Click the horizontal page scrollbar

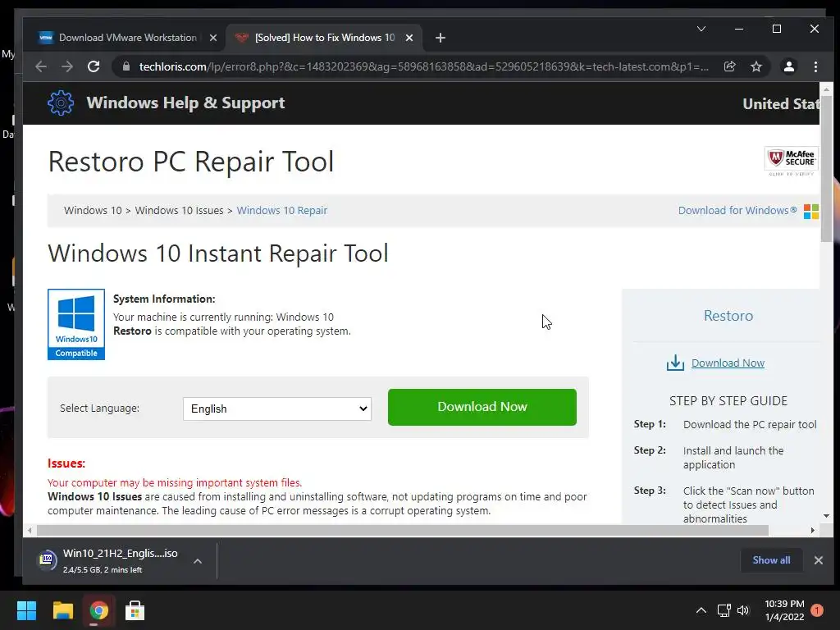(x=402, y=531)
